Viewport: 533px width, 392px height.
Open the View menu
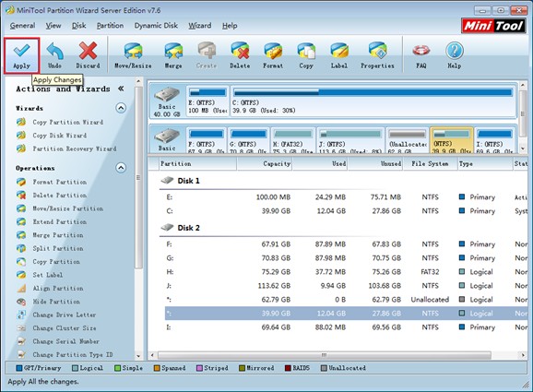coord(53,26)
